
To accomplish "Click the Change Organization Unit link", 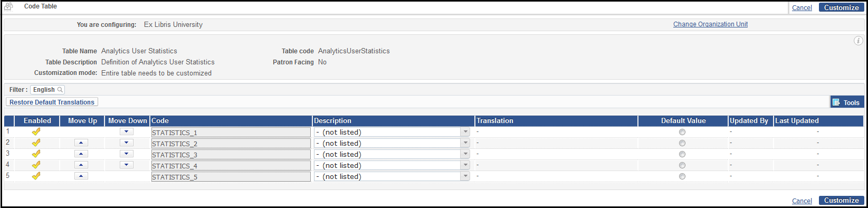I will pyautogui.click(x=710, y=24).
